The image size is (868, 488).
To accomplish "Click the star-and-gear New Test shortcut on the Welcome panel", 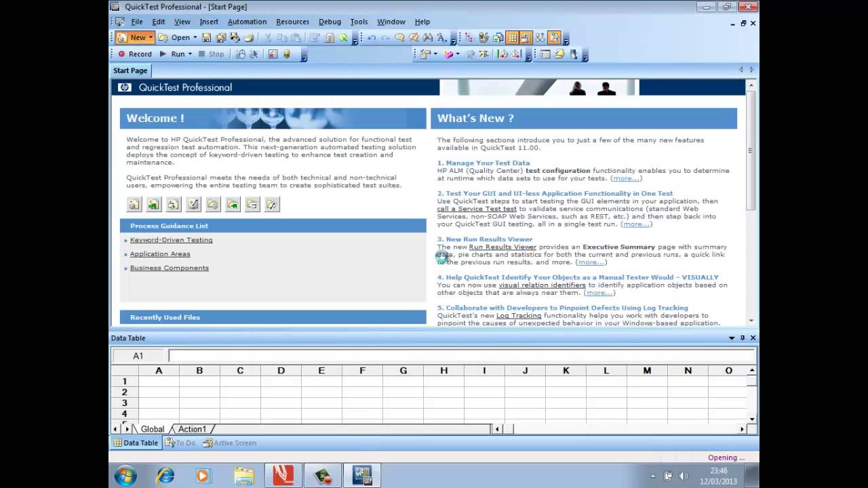I will point(134,204).
